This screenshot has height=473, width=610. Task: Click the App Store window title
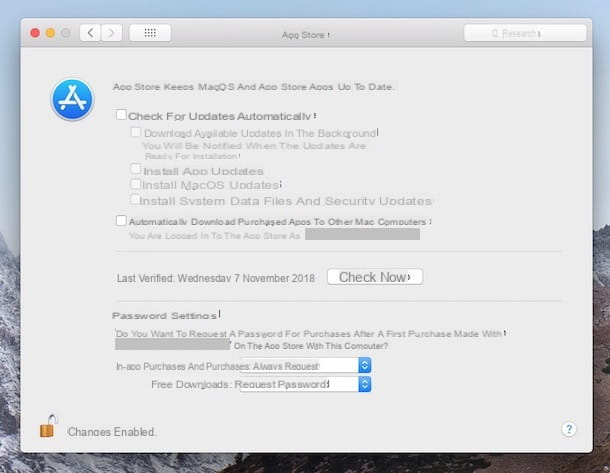tap(303, 35)
